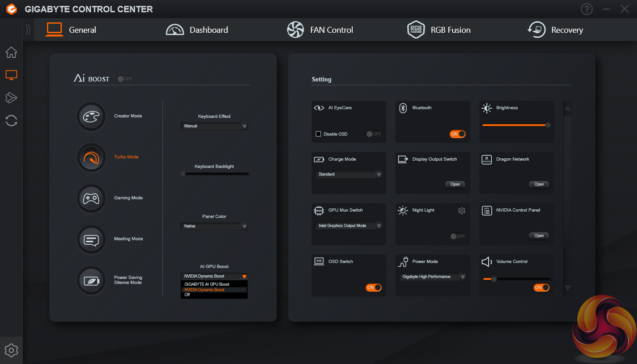
Task: Click the Meeting Mode label
Action: click(x=129, y=239)
